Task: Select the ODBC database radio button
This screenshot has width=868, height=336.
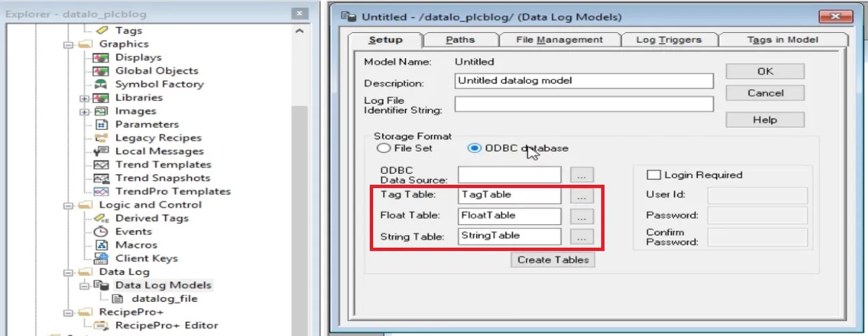Action: (x=474, y=148)
